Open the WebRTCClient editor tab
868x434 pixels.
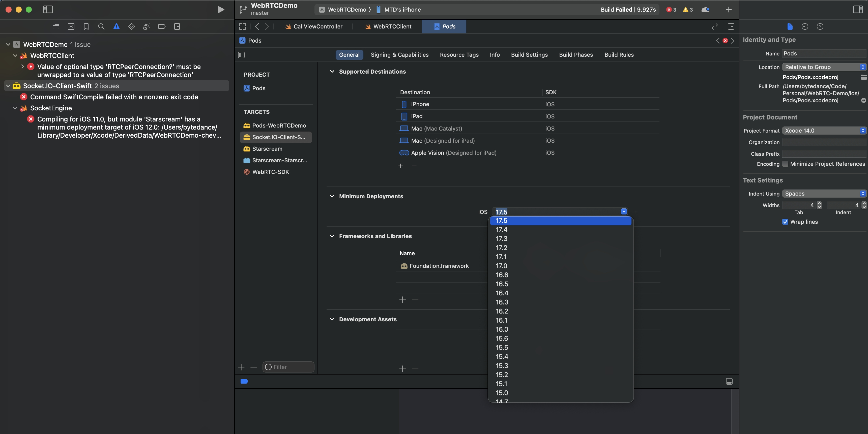[x=392, y=27]
